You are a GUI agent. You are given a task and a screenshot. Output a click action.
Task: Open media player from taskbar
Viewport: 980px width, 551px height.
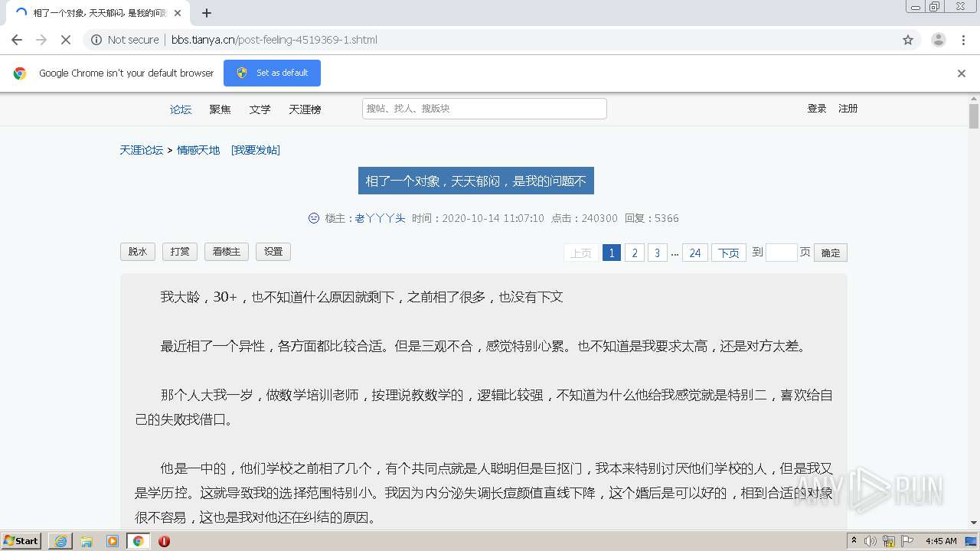coord(113,541)
